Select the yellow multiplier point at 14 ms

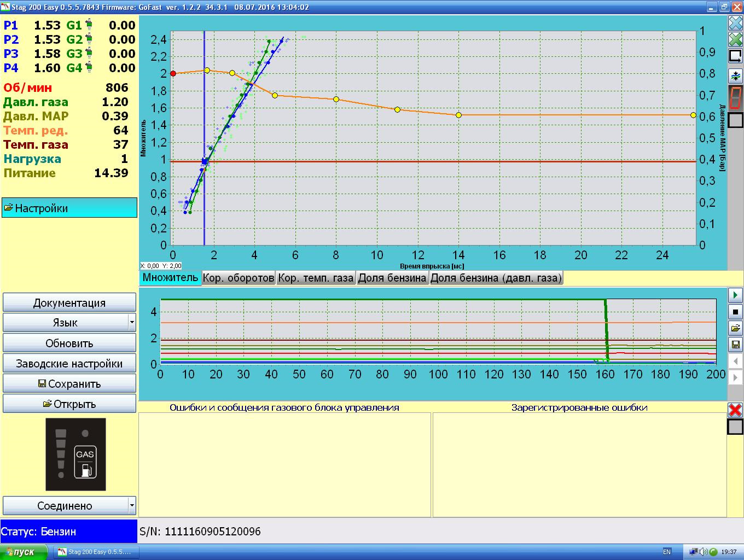pos(458,115)
